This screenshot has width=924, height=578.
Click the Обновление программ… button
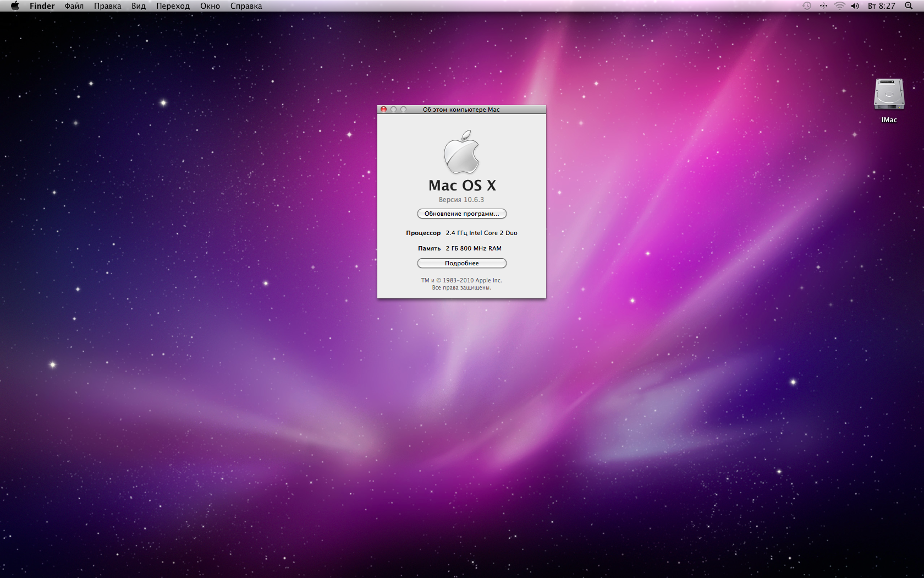461,214
